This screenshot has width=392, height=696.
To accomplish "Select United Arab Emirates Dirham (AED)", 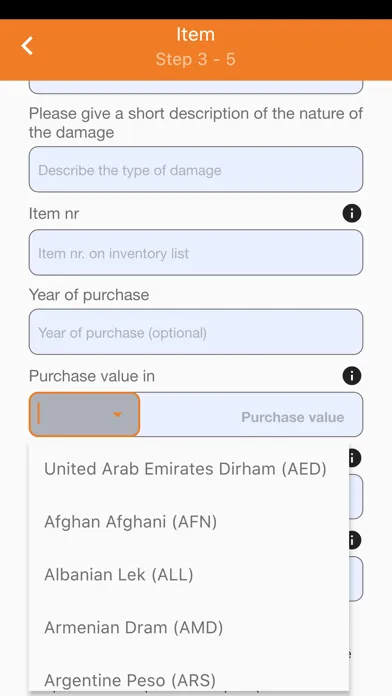I will (186, 469).
